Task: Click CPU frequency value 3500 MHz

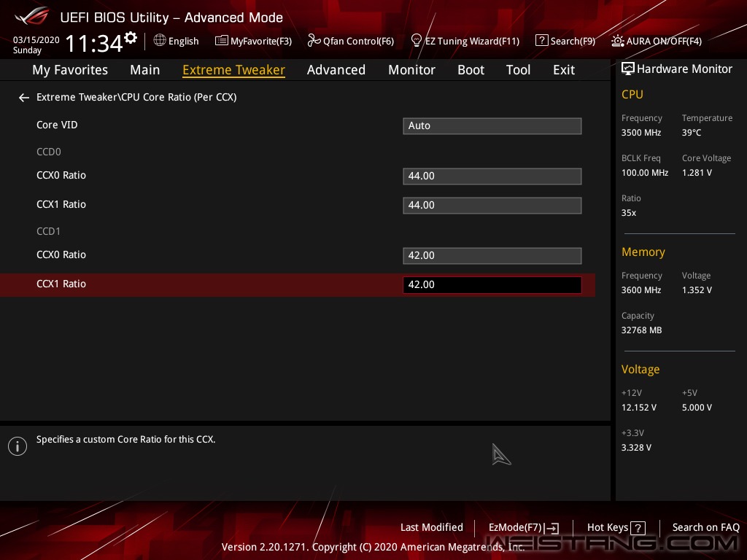Action: (x=640, y=133)
